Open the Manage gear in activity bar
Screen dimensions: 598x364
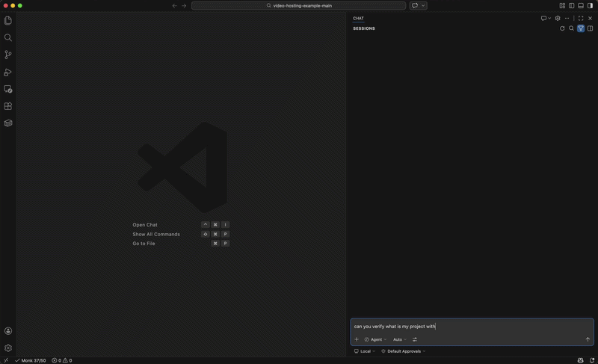[x=8, y=348]
